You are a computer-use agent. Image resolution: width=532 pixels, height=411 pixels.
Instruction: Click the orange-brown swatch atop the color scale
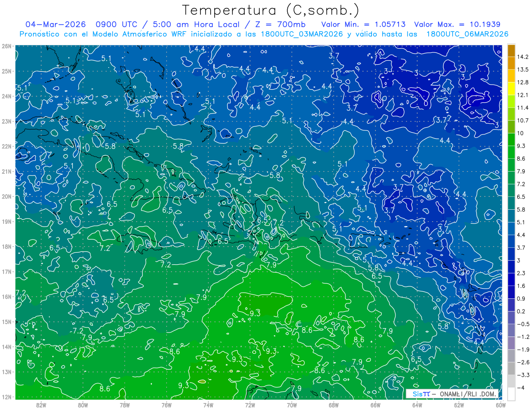coord(511,51)
